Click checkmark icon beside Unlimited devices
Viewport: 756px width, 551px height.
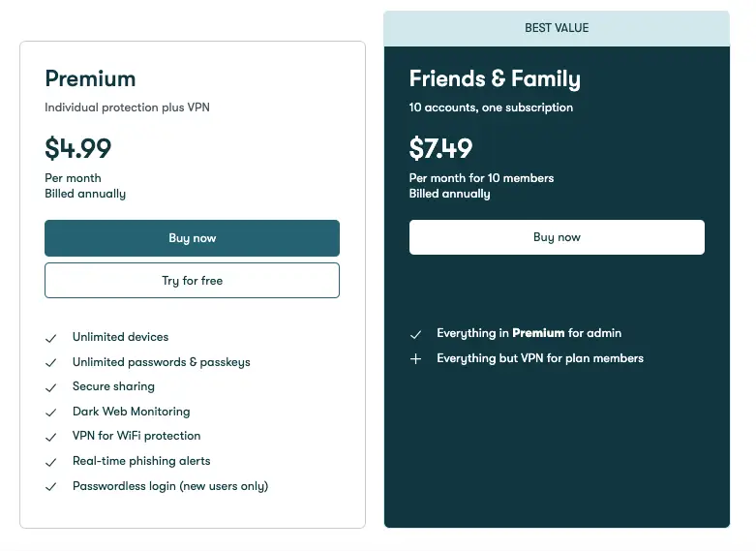pyautogui.click(x=50, y=338)
